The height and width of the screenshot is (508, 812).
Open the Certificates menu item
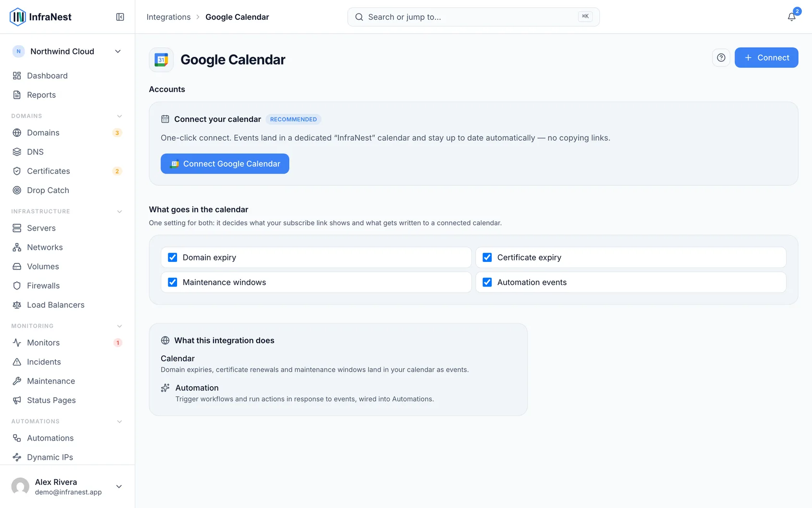click(x=67, y=171)
